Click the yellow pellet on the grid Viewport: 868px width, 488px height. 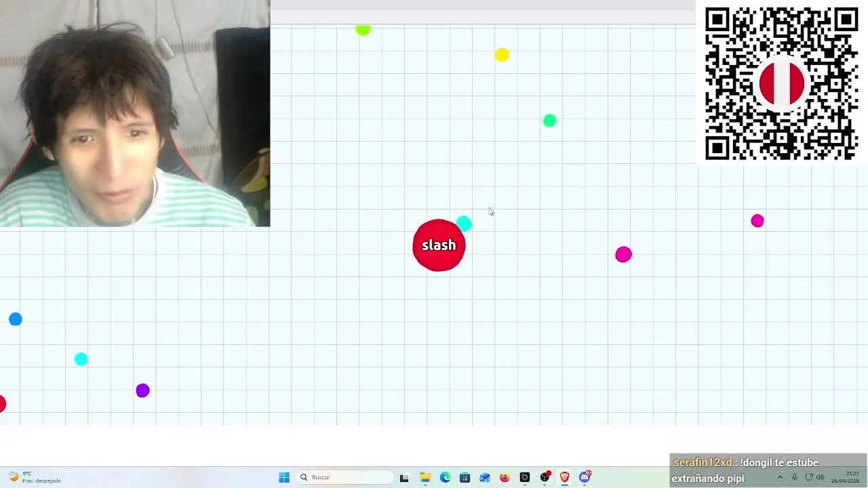coord(502,55)
